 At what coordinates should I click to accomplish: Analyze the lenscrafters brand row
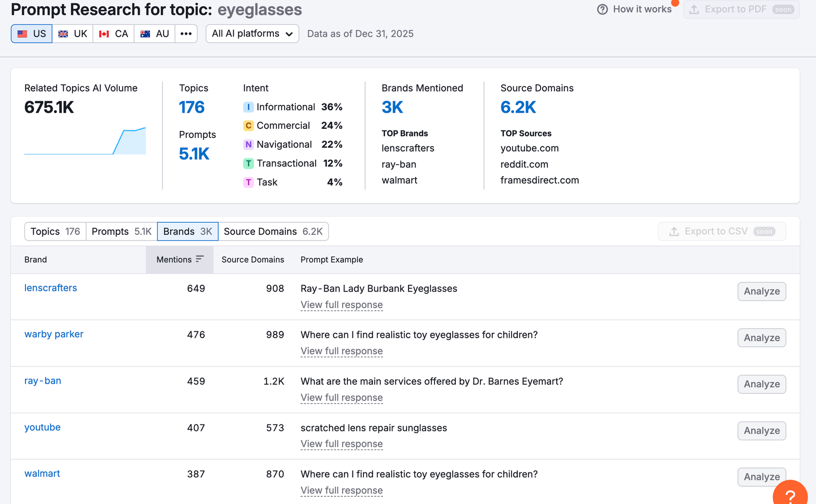click(761, 291)
